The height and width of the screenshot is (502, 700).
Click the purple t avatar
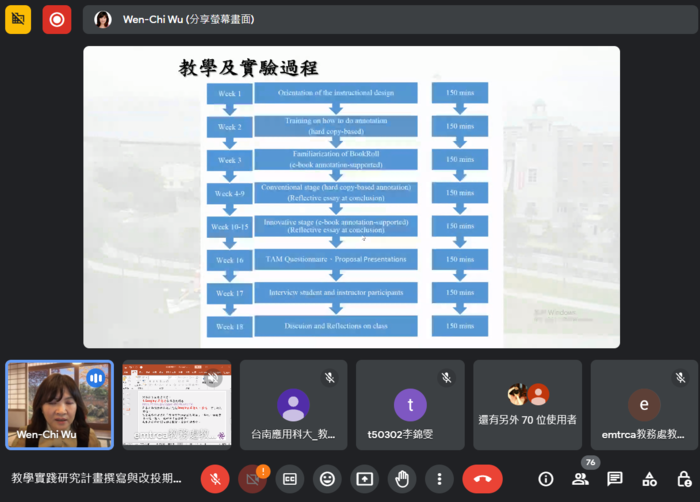click(410, 405)
